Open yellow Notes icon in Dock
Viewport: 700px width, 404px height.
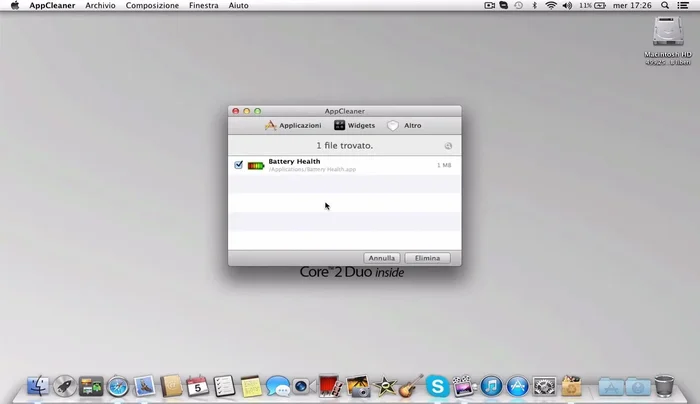click(251, 386)
